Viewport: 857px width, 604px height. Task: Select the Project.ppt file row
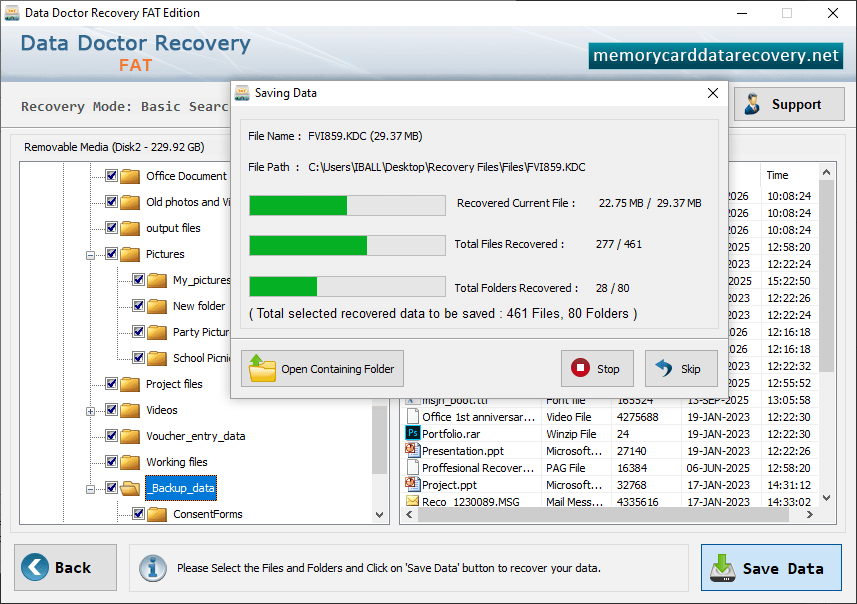pos(611,485)
